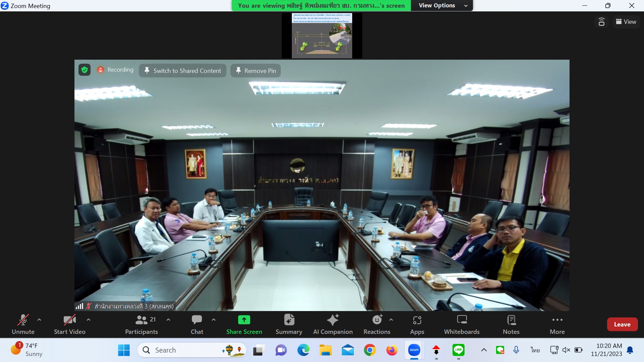Click the shared screen thumbnail preview
This screenshot has width=644, height=362.
point(322,36)
